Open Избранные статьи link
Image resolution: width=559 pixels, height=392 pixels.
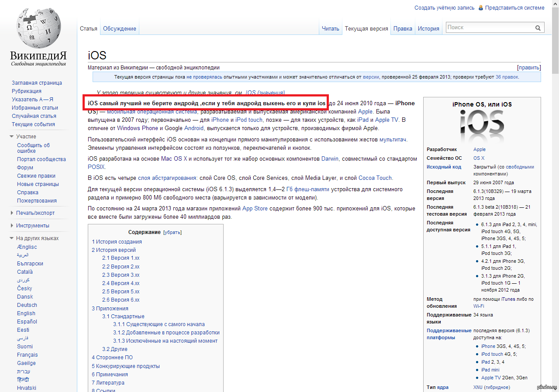(35, 108)
